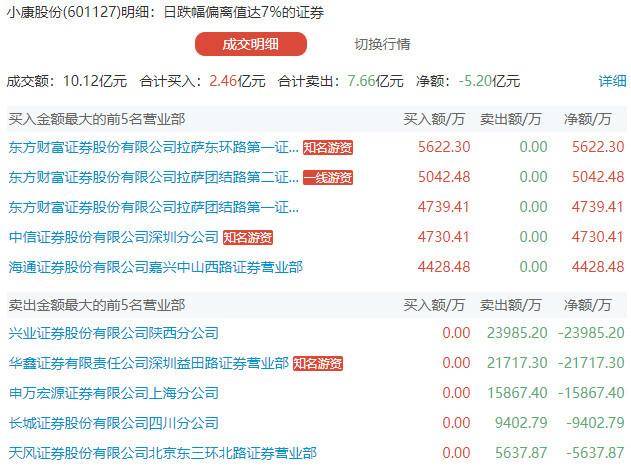631x469 pixels.
Task: Open 兴业证券股份有限公司陕西分公司 link
Action: pos(113,333)
